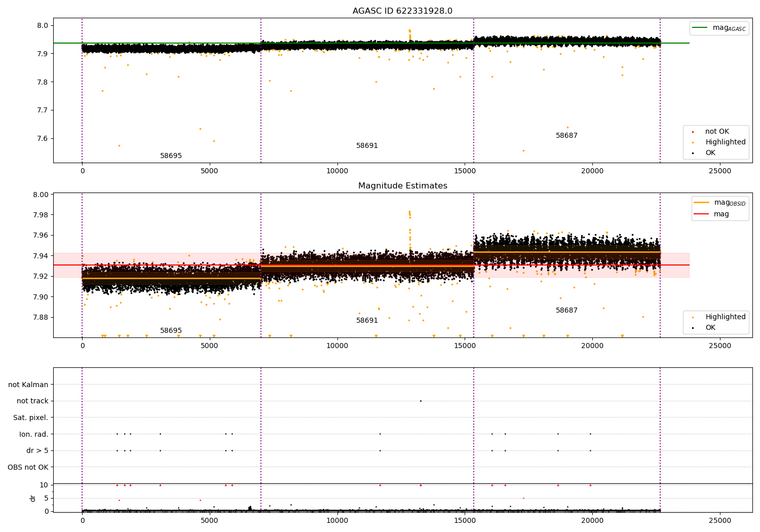Click the "dr > 5" axis label
The height and width of the screenshot is (532, 760).
[x=37, y=451]
